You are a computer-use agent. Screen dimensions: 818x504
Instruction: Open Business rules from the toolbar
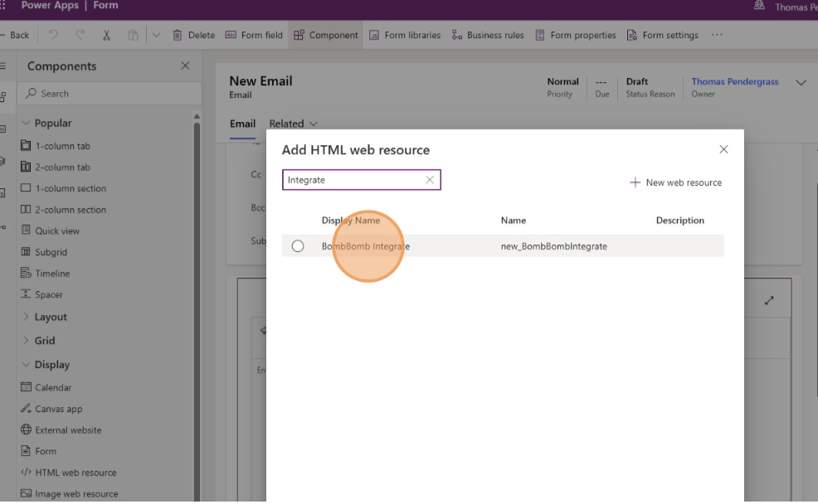[488, 35]
